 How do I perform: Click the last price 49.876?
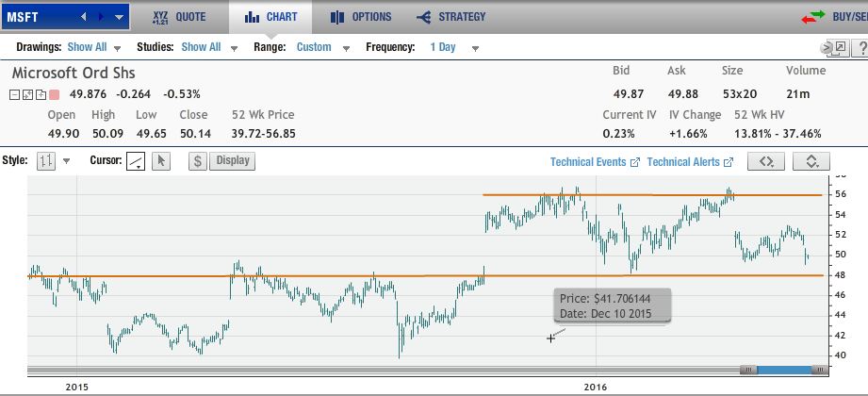[87, 94]
